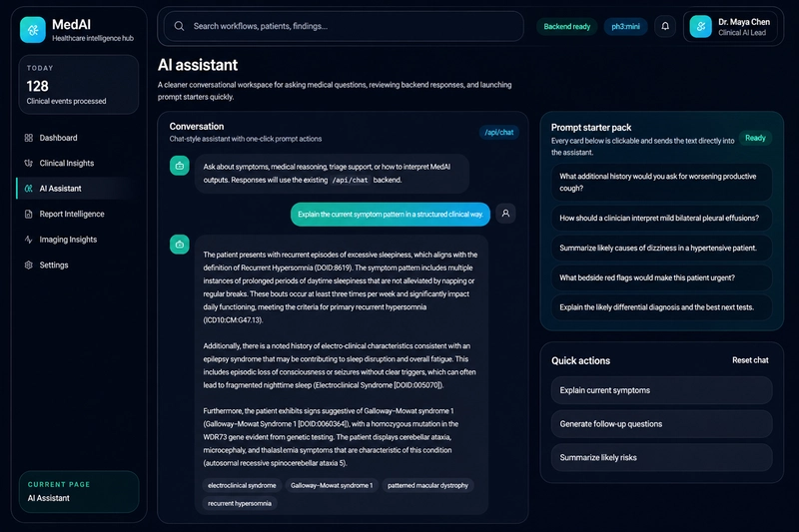
Task: Click the Dashboard grid icon
Action: (29, 138)
